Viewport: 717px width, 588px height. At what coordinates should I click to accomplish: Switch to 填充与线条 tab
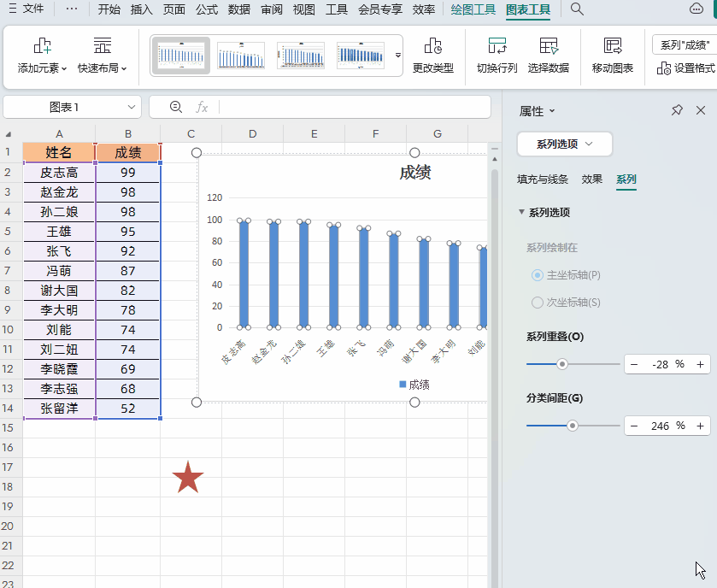point(543,179)
